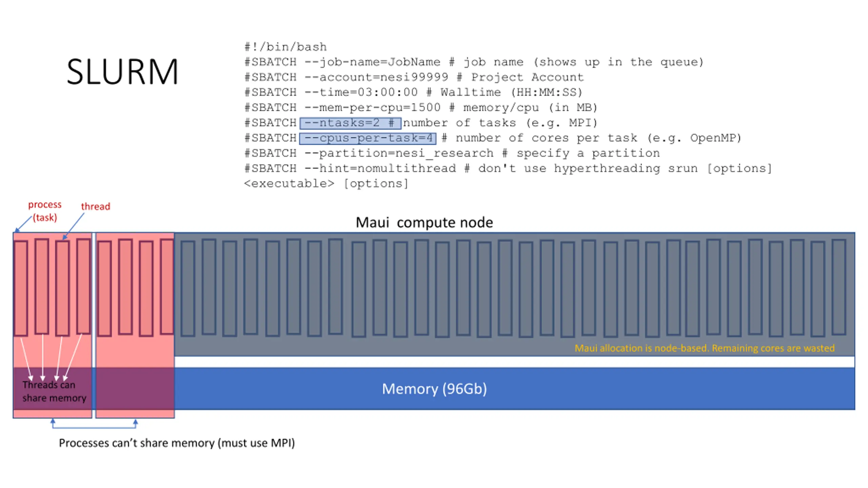Select the highlighted --cpus-per-task=4 option
Image resolution: width=868 pixels, height=488 pixels.
point(368,138)
